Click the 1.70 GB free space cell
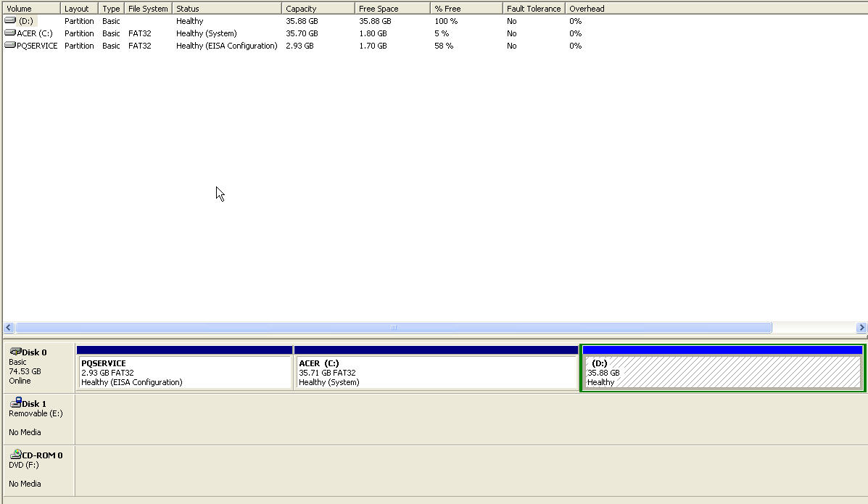The width and height of the screenshot is (868, 504). (x=373, y=46)
